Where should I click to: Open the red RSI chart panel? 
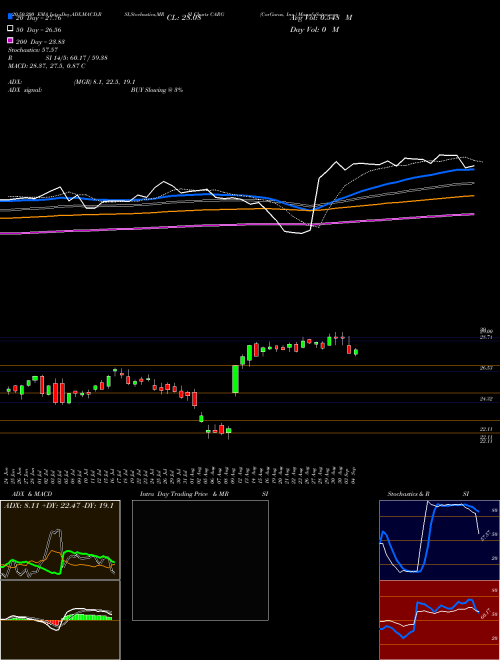click(439, 620)
